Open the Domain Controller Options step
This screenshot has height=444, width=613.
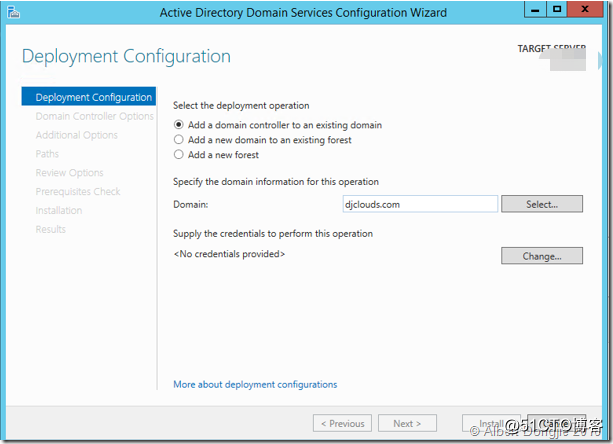[x=94, y=116]
